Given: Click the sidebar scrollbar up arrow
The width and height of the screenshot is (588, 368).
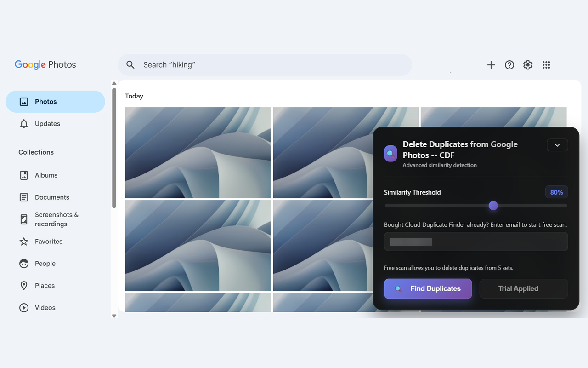Looking at the screenshot, I should pos(114,84).
